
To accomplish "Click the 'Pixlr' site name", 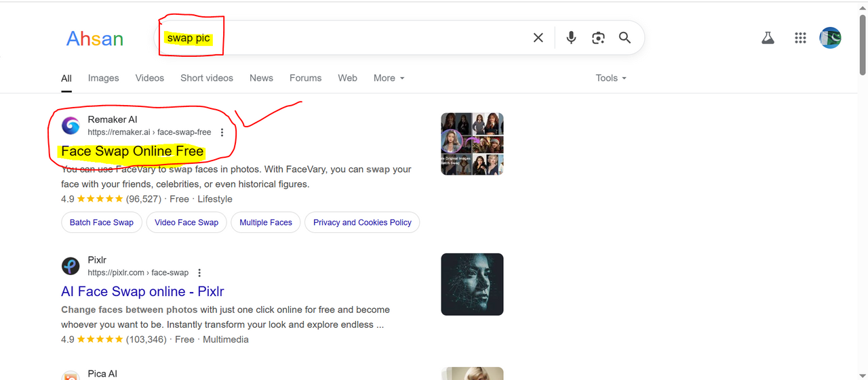I will (x=97, y=260).
